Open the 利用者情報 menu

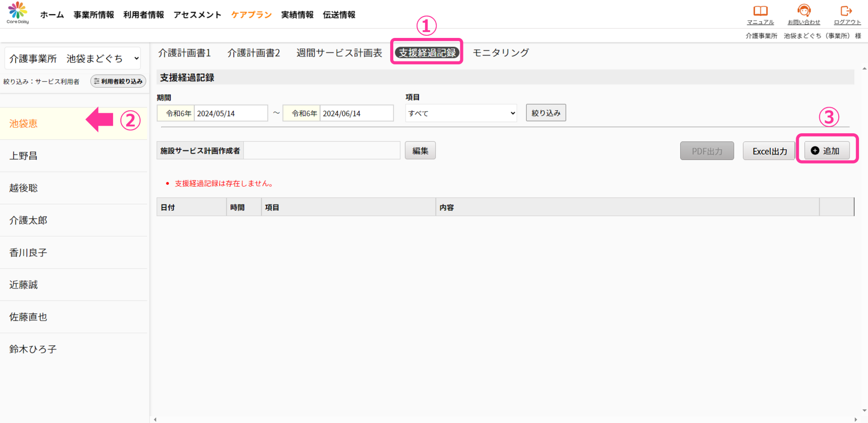click(143, 15)
